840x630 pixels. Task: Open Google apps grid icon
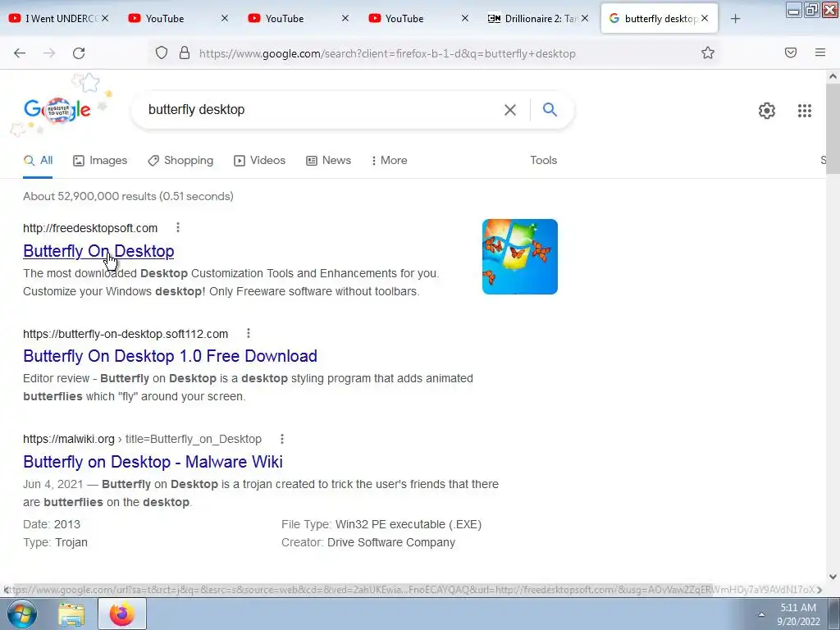click(x=805, y=111)
